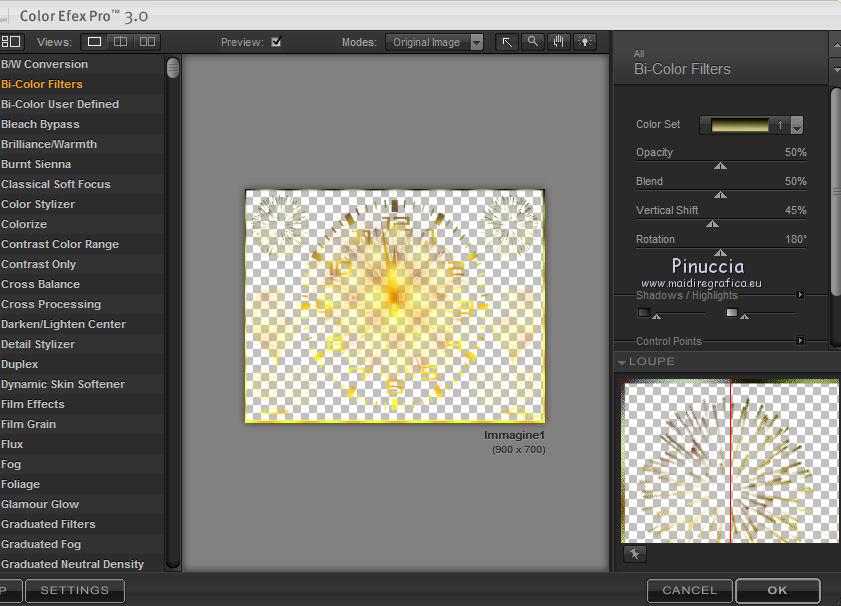Choose the hand pan tool

click(559, 42)
